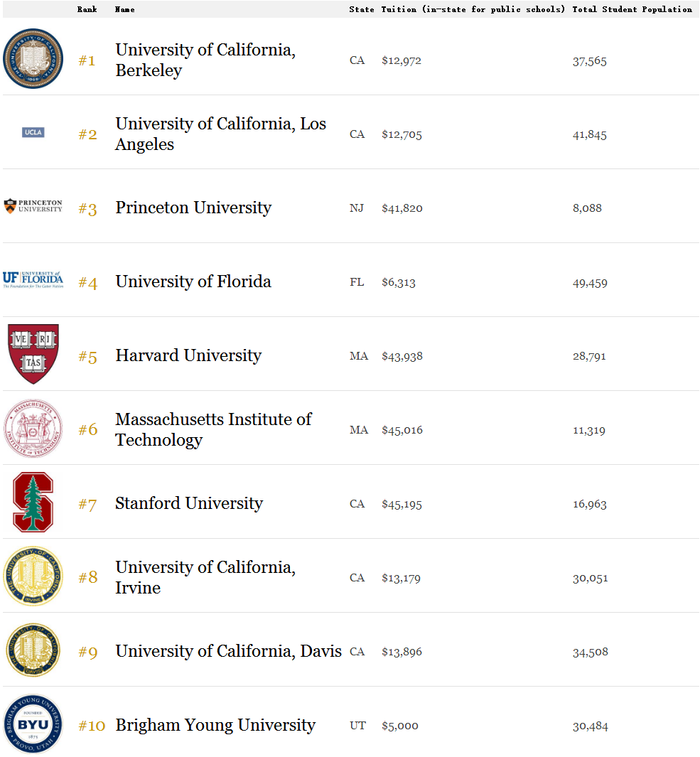Image resolution: width=700 pixels, height=757 pixels.
Task: Sort by the Tuition column header
Action: 473,9
